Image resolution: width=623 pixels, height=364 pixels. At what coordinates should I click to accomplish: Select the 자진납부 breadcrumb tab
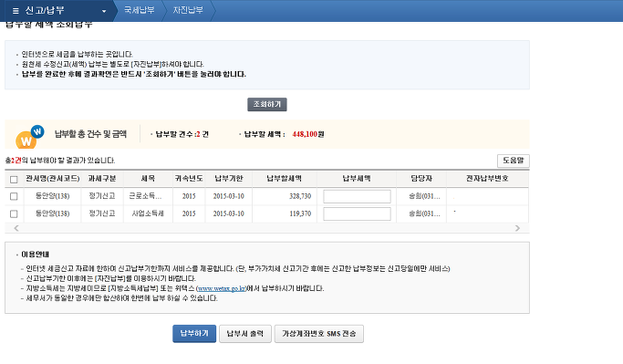pyautogui.click(x=188, y=10)
